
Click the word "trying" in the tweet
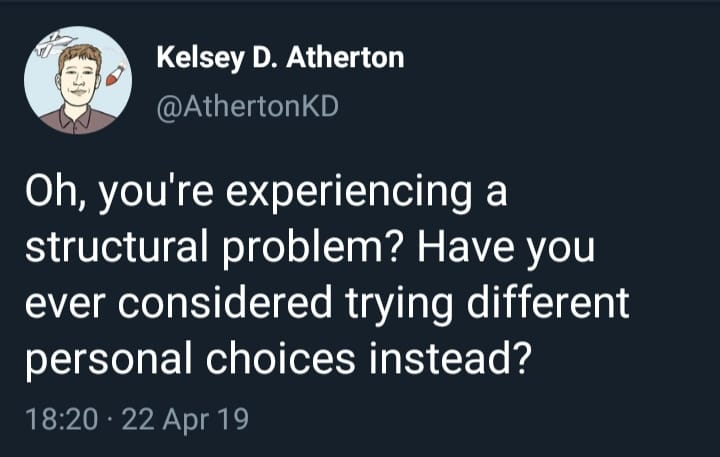tap(399, 305)
